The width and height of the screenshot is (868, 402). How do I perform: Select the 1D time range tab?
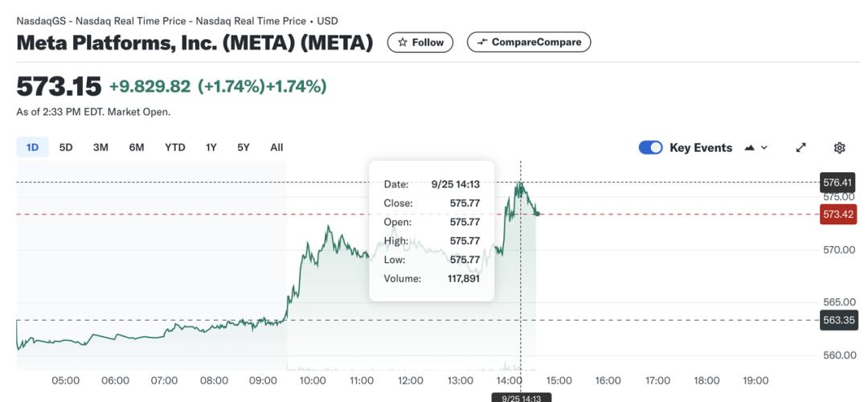coord(33,147)
